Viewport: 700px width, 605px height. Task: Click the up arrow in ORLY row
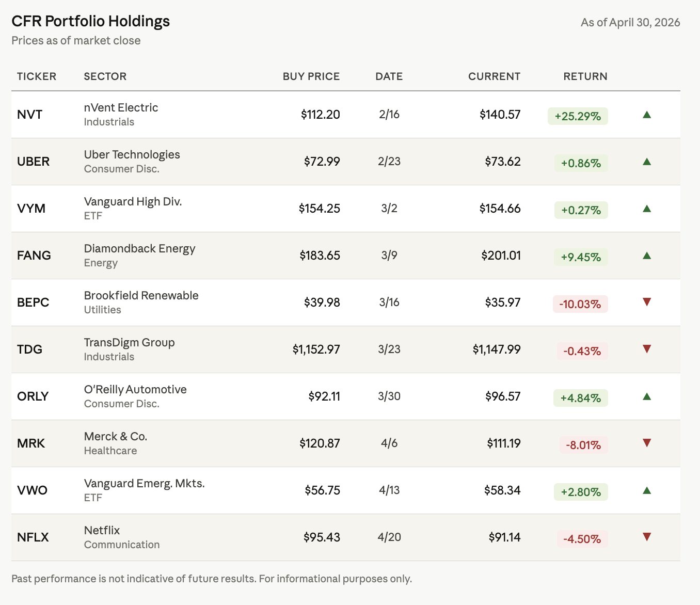[647, 396]
